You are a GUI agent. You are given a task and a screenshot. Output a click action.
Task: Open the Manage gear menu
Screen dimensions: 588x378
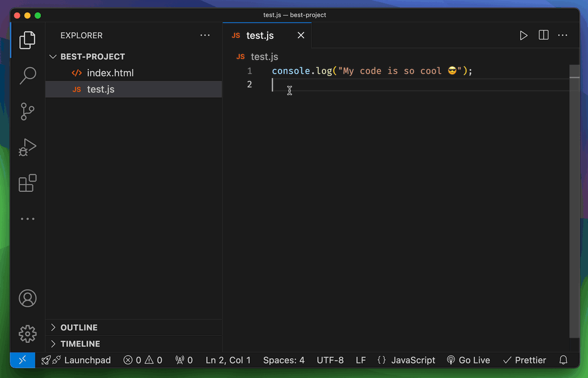point(27,334)
